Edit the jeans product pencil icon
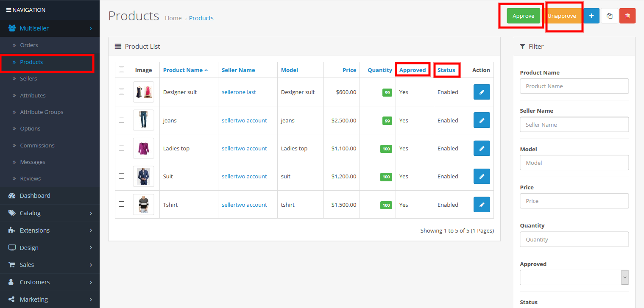Screen dimensions: 644x308 pyautogui.click(x=482, y=120)
